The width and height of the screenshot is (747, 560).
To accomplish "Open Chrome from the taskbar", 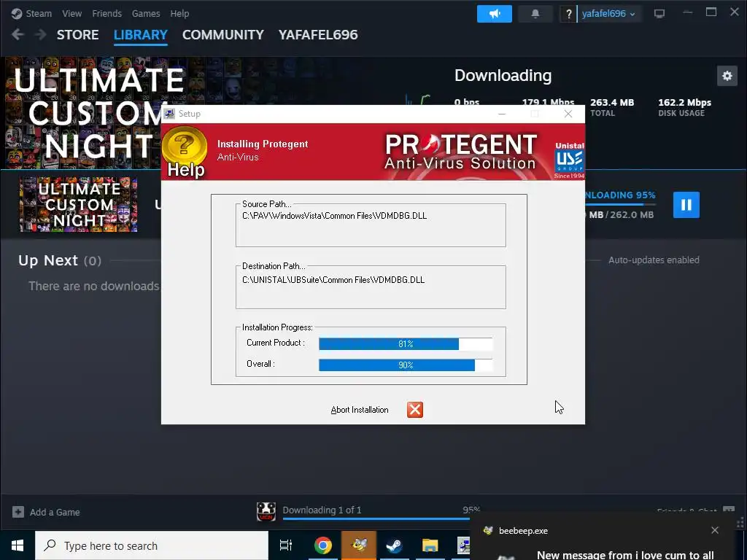I will (323, 545).
